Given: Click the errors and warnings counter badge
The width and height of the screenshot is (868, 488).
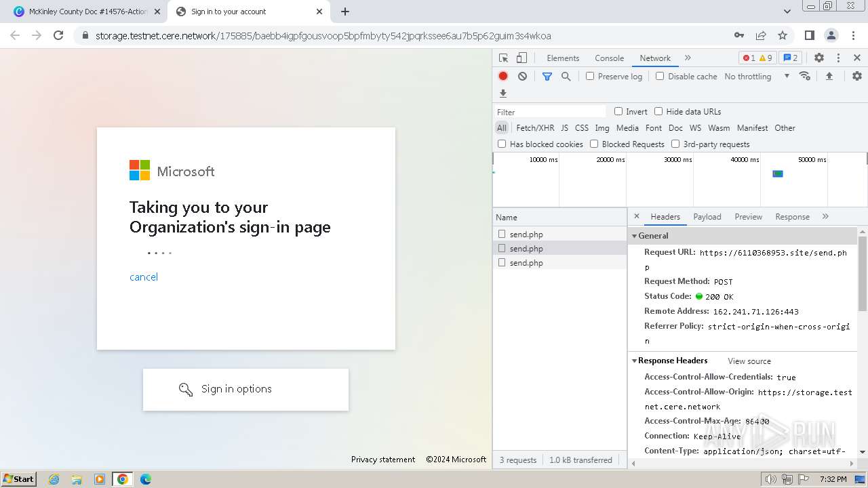Looking at the screenshot, I should click(757, 58).
